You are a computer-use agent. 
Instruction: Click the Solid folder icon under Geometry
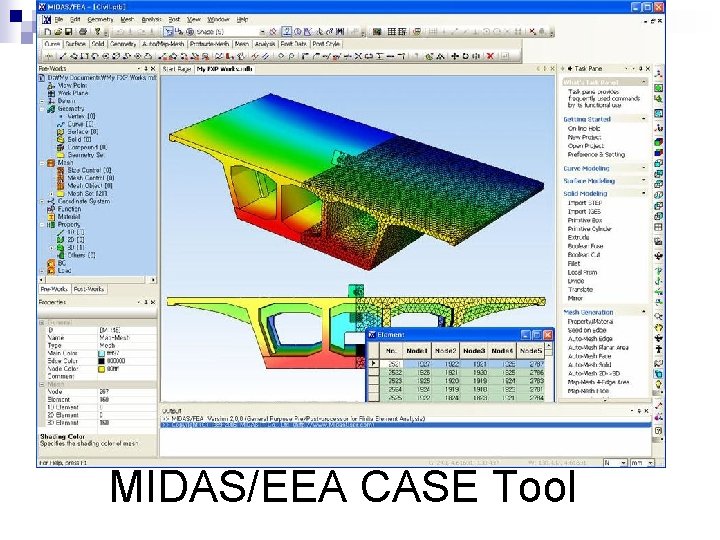pos(60,140)
